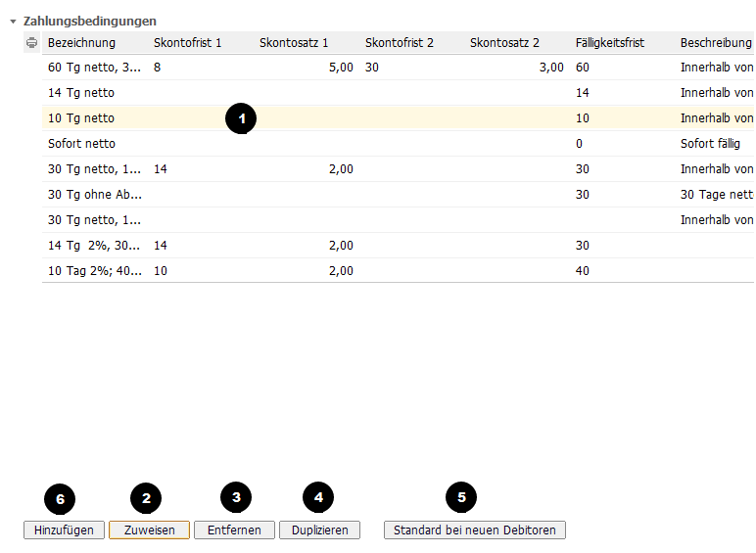756x553 pixels.
Task: Click Fälligkeitsfrist value 0 in Sofort netto row
Action: (579, 144)
